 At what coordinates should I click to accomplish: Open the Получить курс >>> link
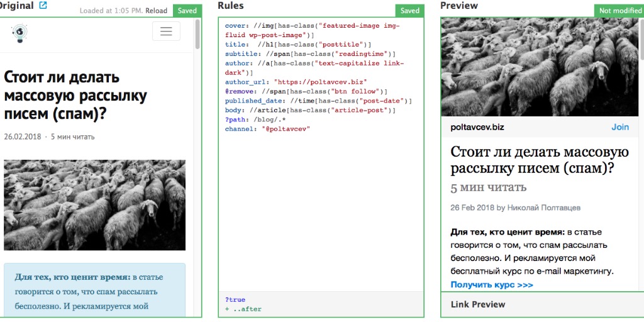(492, 285)
